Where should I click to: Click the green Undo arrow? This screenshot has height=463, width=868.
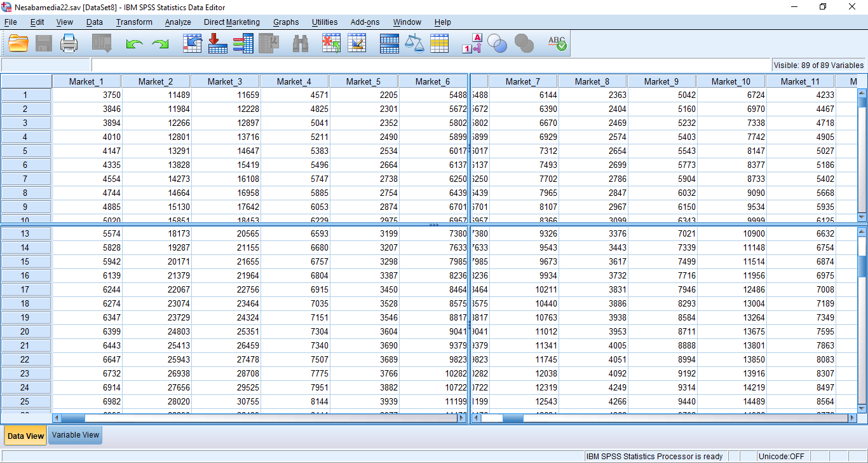134,43
